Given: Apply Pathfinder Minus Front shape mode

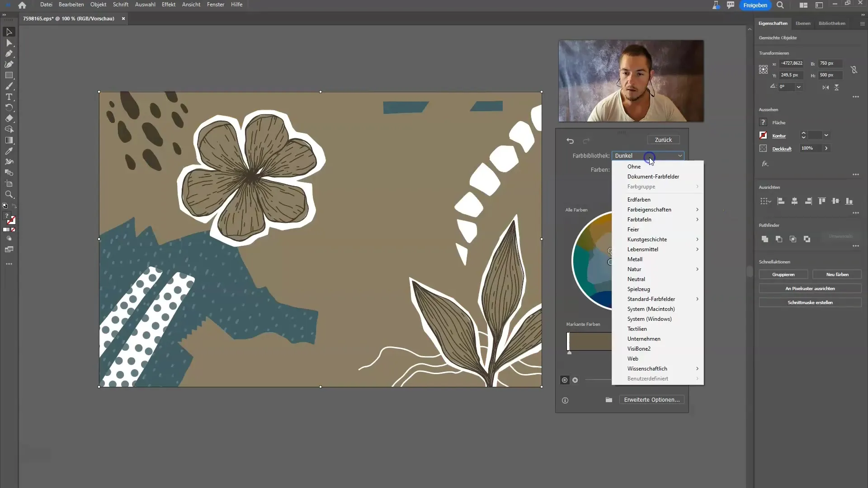Looking at the screenshot, I should point(779,239).
